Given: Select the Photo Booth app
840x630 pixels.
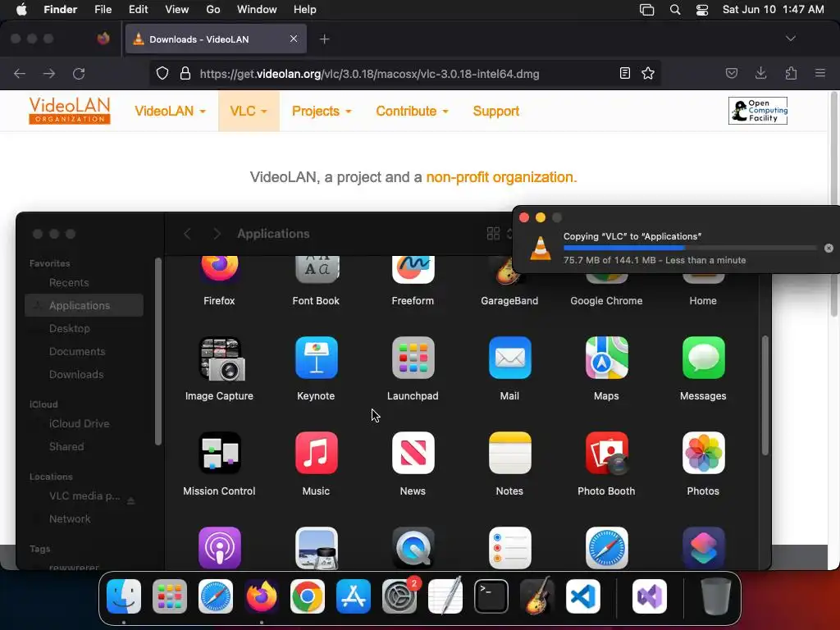Looking at the screenshot, I should click(606, 453).
